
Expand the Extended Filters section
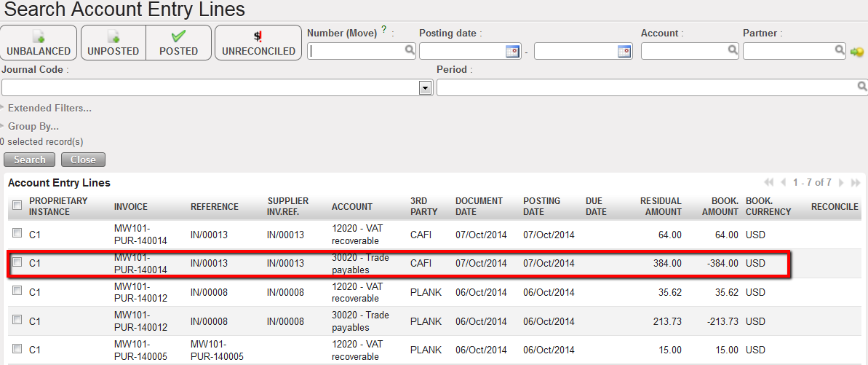click(x=49, y=108)
